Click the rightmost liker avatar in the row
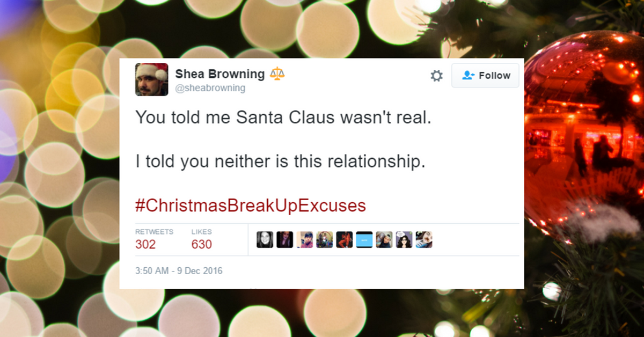 tap(425, 239)
